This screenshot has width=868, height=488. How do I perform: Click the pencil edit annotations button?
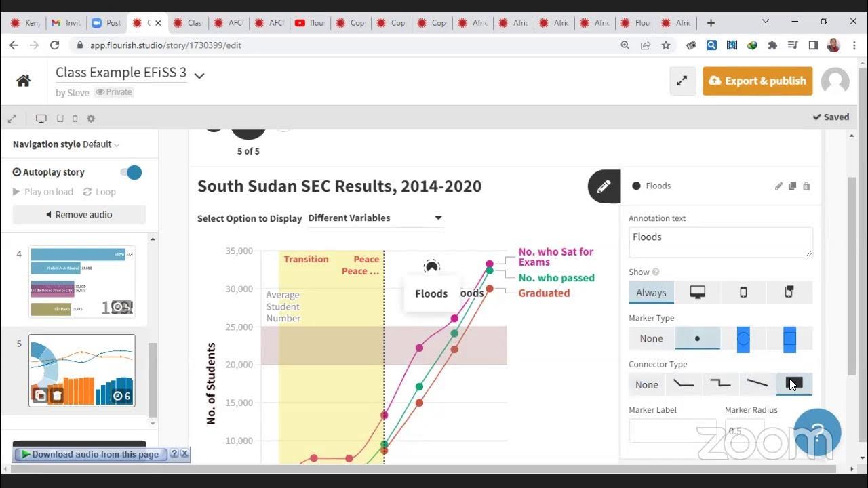604,186
